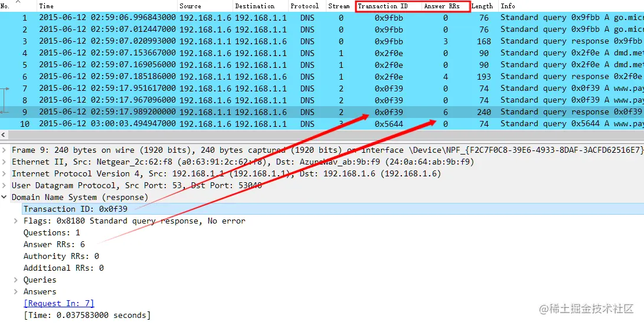Select packet 10 with transaction ID 0x5644

coord(322,124)
